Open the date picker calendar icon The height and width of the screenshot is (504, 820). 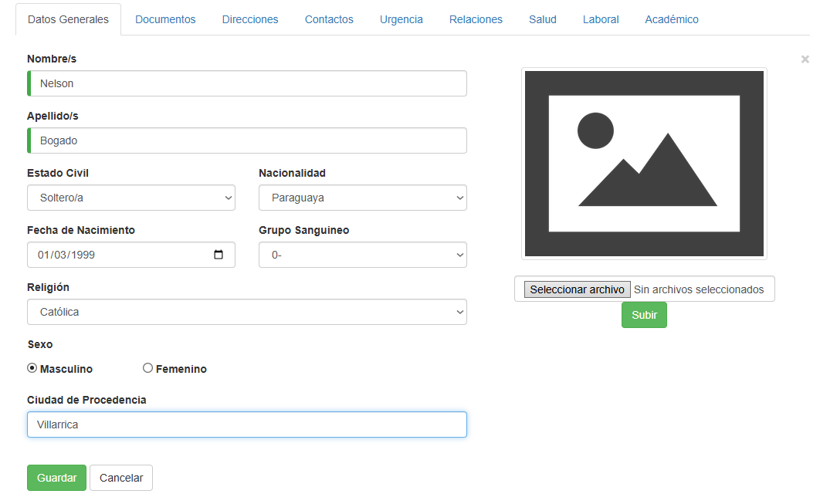point(219,255)
